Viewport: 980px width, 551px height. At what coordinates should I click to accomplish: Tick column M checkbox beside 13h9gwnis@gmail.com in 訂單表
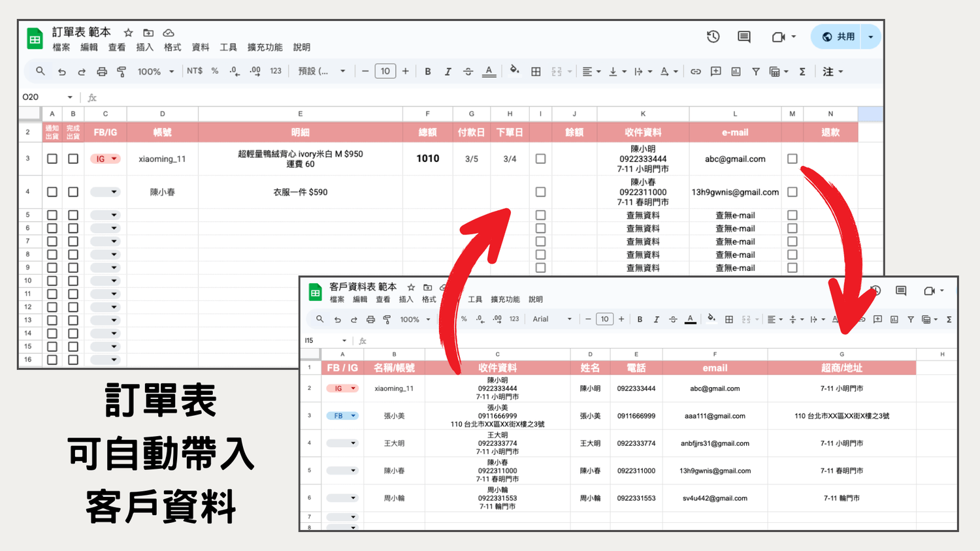click(792, 192)
